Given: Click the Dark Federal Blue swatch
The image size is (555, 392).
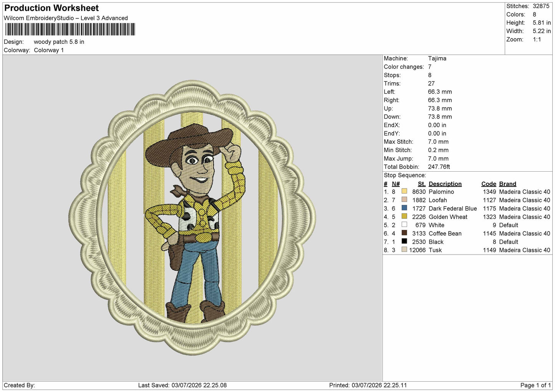Looking at the screenshot, I should point(404,208).
